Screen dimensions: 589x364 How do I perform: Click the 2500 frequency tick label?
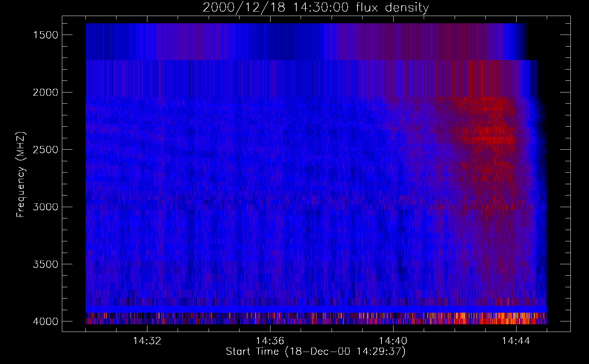click(46, 150)
